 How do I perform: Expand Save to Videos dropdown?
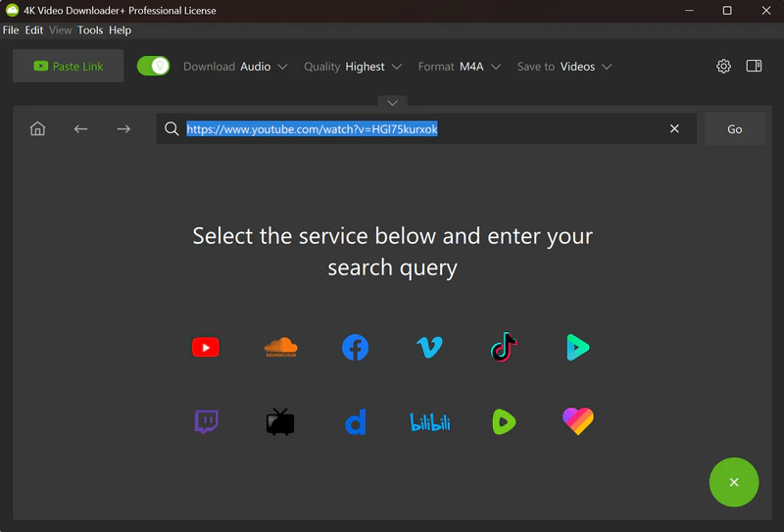tap(564, 67)
